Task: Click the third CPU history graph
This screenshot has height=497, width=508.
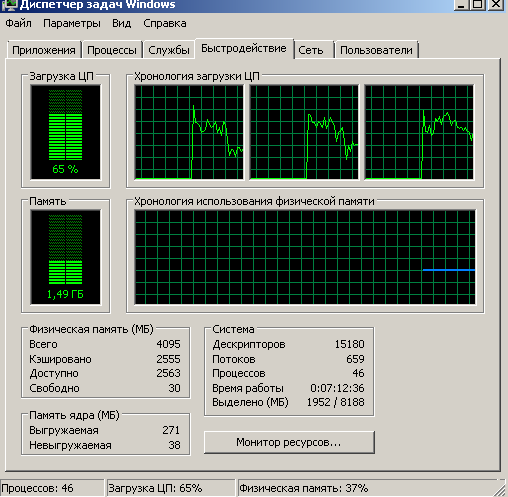Action: pos(419,132)
